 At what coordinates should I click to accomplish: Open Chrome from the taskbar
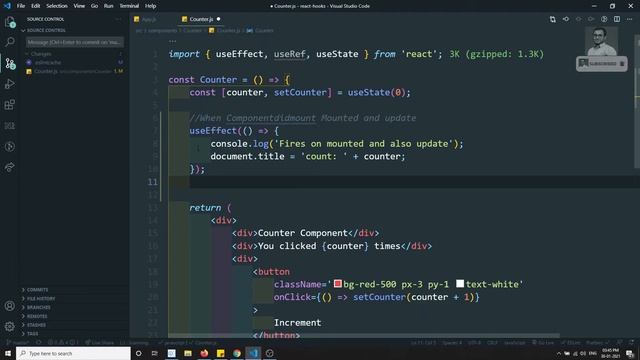[x=237, y=353]
